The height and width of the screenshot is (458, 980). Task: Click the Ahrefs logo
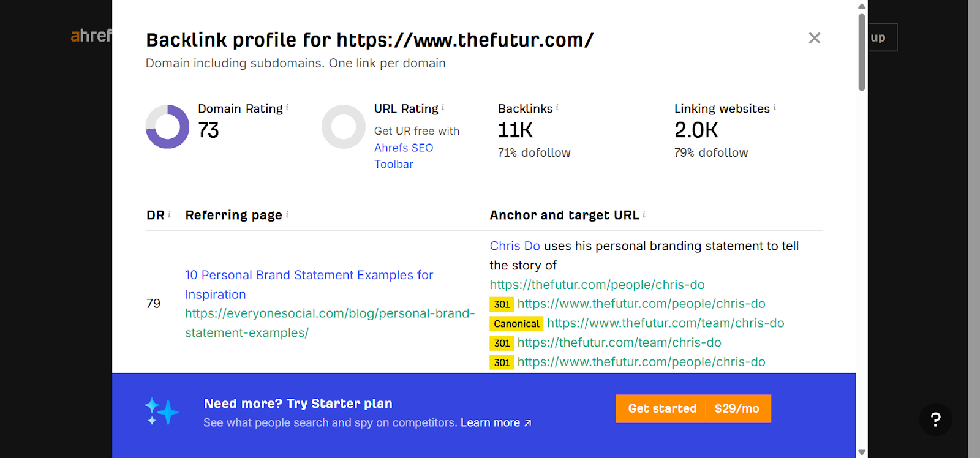[91, 37]
